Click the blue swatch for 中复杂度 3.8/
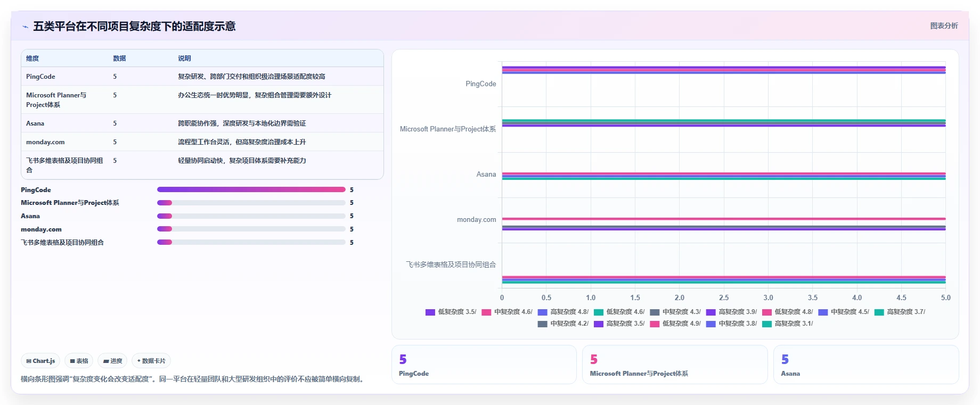Viewport: 980px width, 405px height. (710, 324)
